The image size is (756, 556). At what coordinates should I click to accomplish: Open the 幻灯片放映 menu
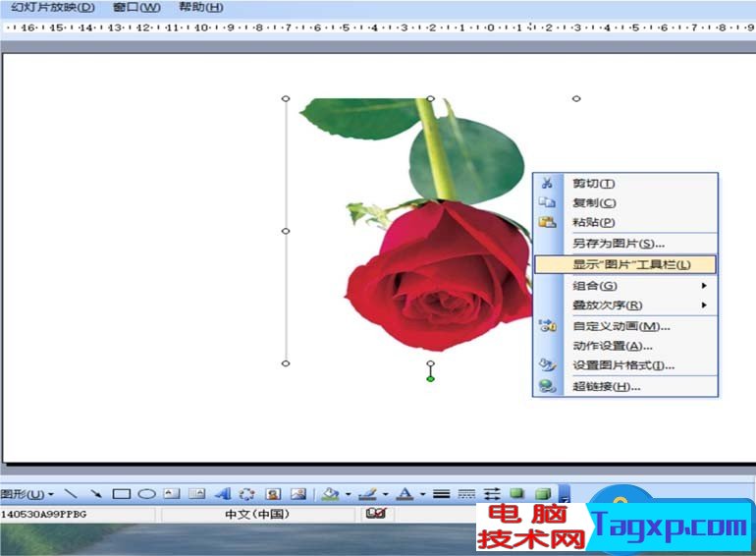[x=53, y=8]
